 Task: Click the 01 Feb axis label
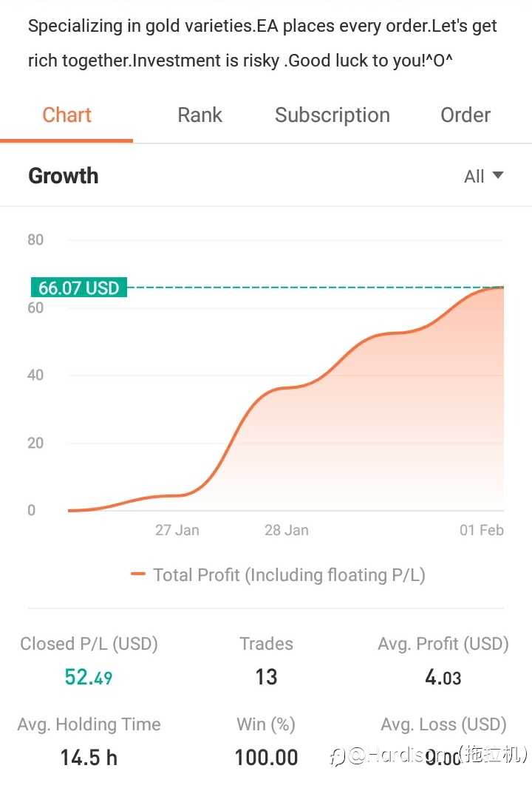point(481,530)
